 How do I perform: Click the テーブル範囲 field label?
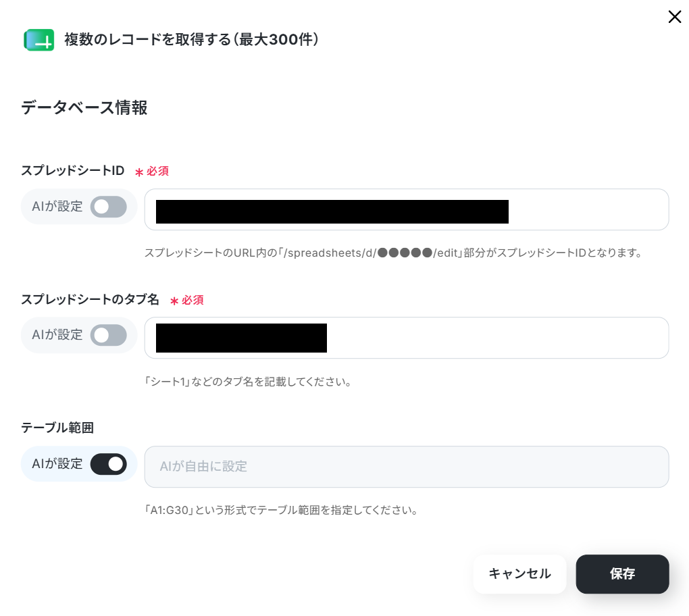click(57, 428)
